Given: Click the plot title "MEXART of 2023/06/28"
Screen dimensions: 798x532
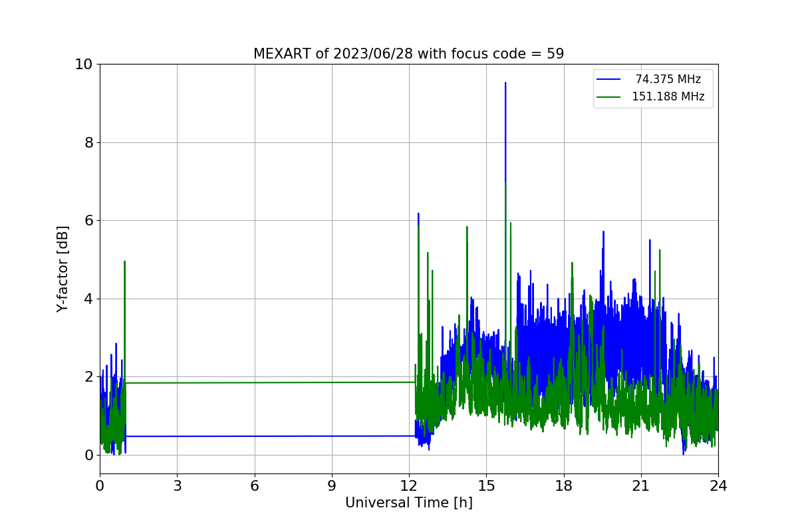Looking at the screenshot, I should click(408, 54).
